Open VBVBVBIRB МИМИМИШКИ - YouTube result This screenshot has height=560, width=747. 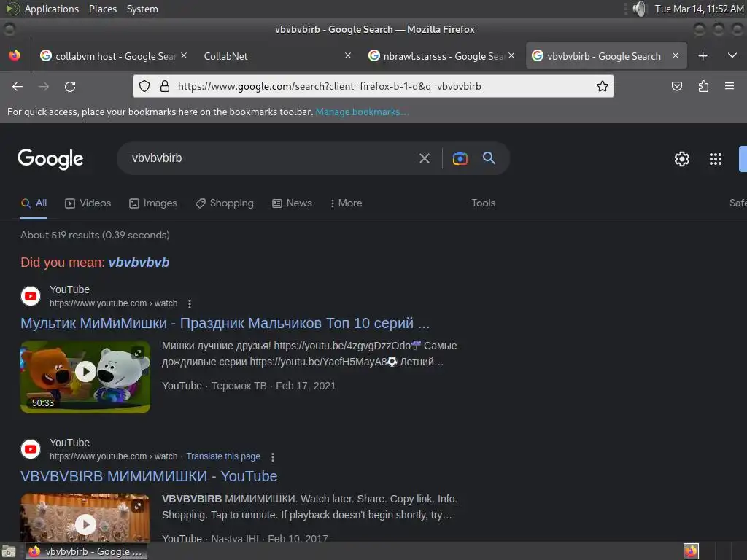[149, 476]
